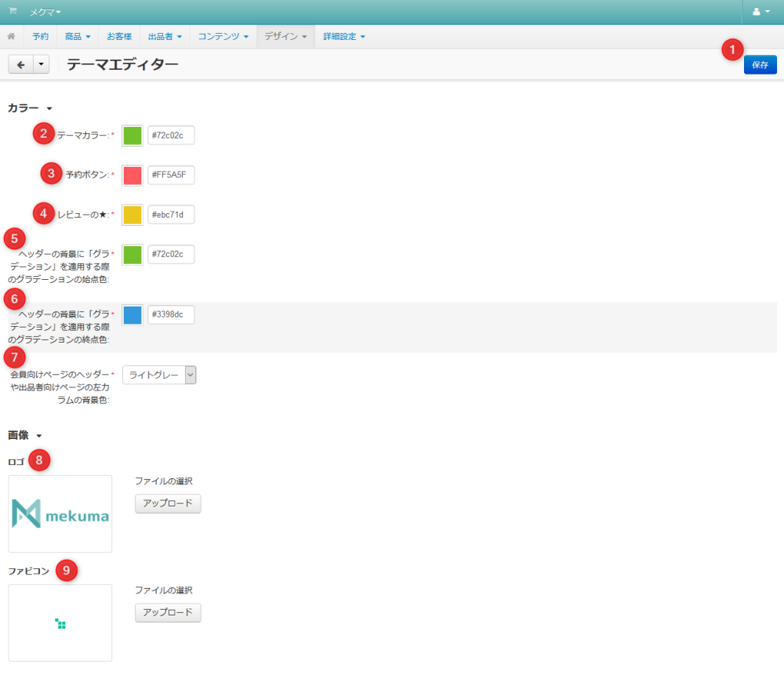Click アップロード button for the logo
The height and width of the screenshot is (675, 784).
[x=168, y=503]
